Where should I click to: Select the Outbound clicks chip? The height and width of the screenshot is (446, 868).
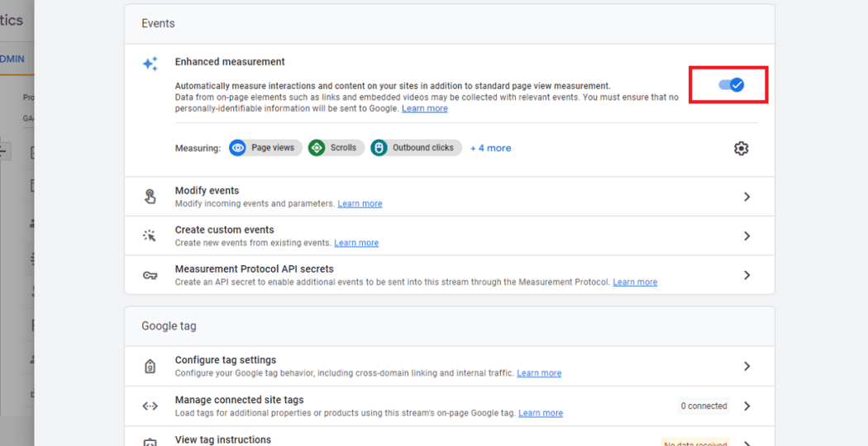click(x=417, y=148)
